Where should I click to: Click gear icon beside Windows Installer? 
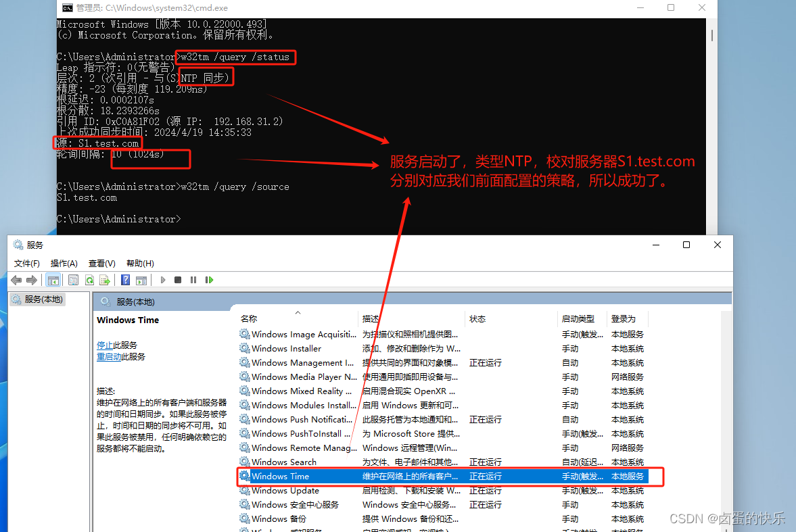click(x=245, y=348)
